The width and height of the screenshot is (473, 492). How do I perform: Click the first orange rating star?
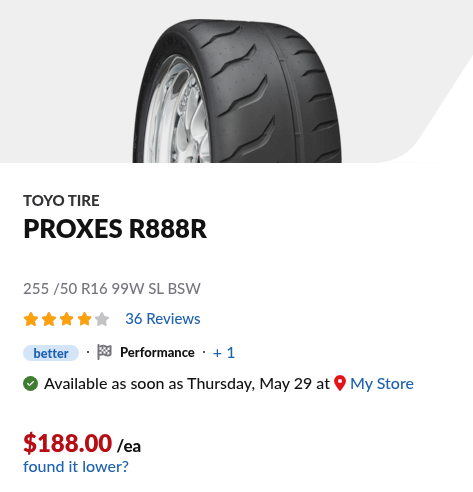coord(31,319)
